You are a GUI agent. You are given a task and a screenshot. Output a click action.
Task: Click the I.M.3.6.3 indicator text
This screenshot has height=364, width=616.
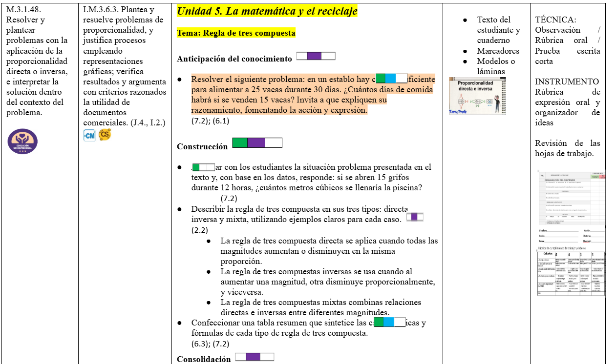[x=124, y=66]
